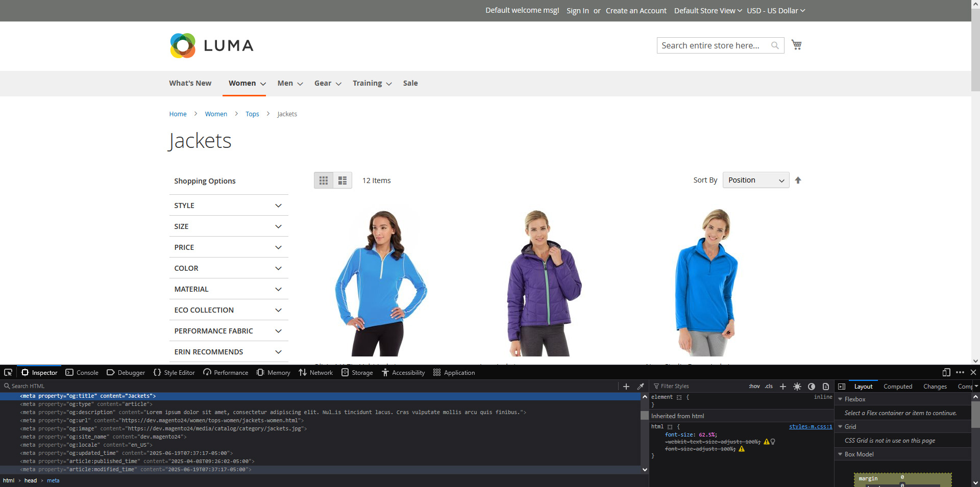Switch to the Computed tab
This screenshot has height=487, width=980.
tap(897, 386)
